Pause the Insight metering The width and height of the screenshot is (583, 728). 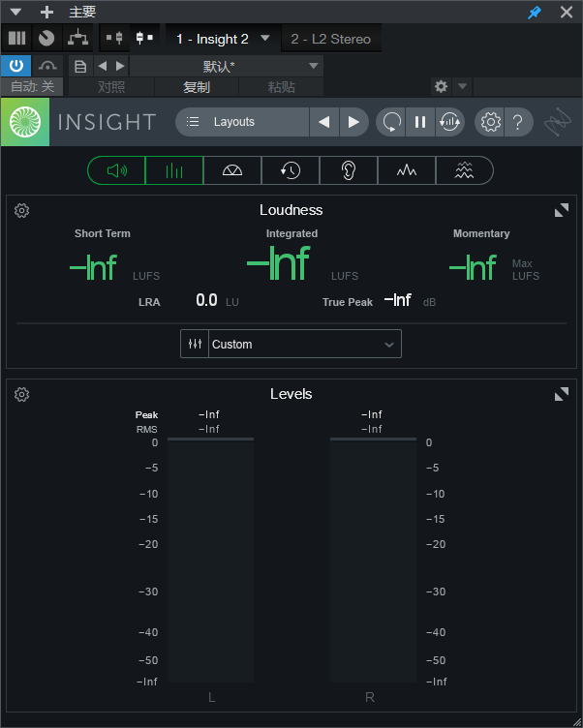point(420,122)
